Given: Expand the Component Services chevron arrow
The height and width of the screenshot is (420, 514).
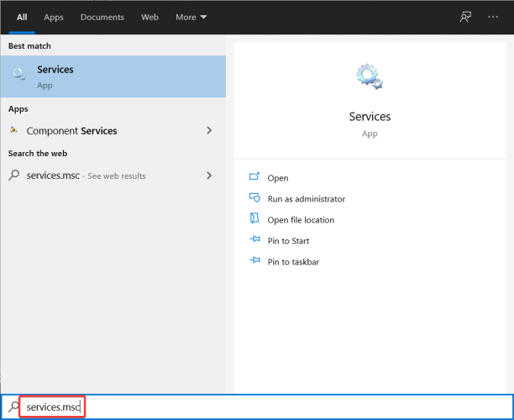Looking at the screenshot, I should click(x=209, y=130).
